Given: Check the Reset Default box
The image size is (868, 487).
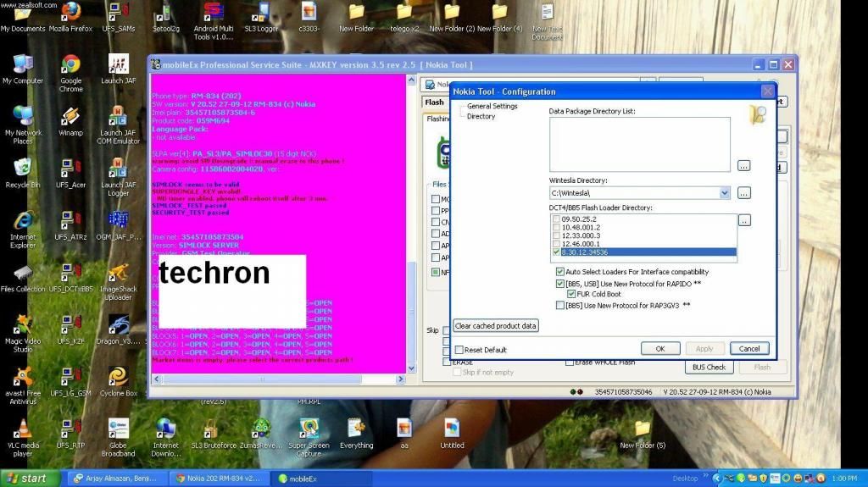Looking at the screenshot, I should [459, 350].
